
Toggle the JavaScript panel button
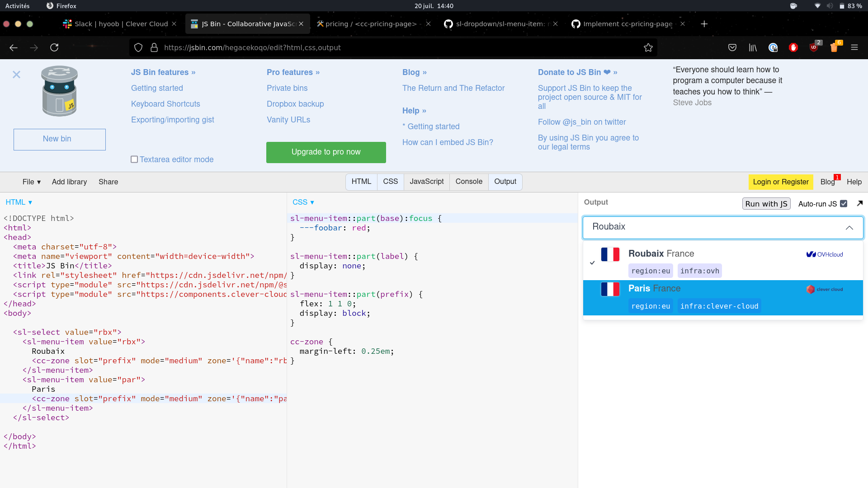coord(426,182)
